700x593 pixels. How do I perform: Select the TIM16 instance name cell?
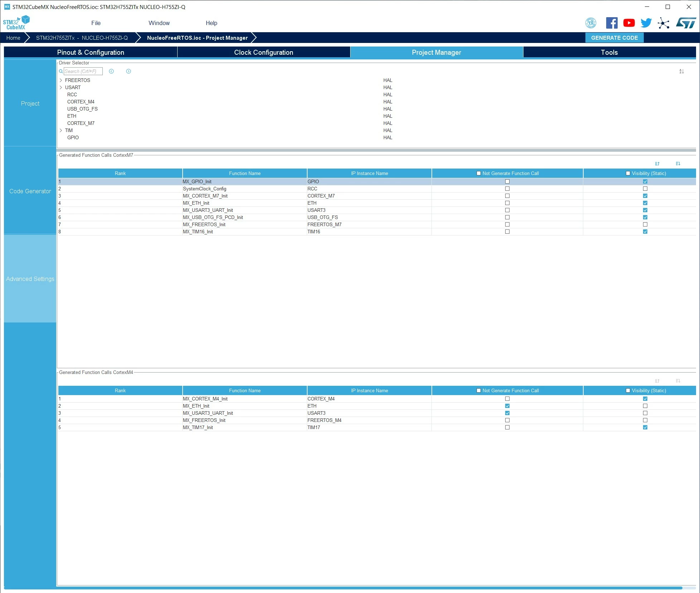pos(369,232)
